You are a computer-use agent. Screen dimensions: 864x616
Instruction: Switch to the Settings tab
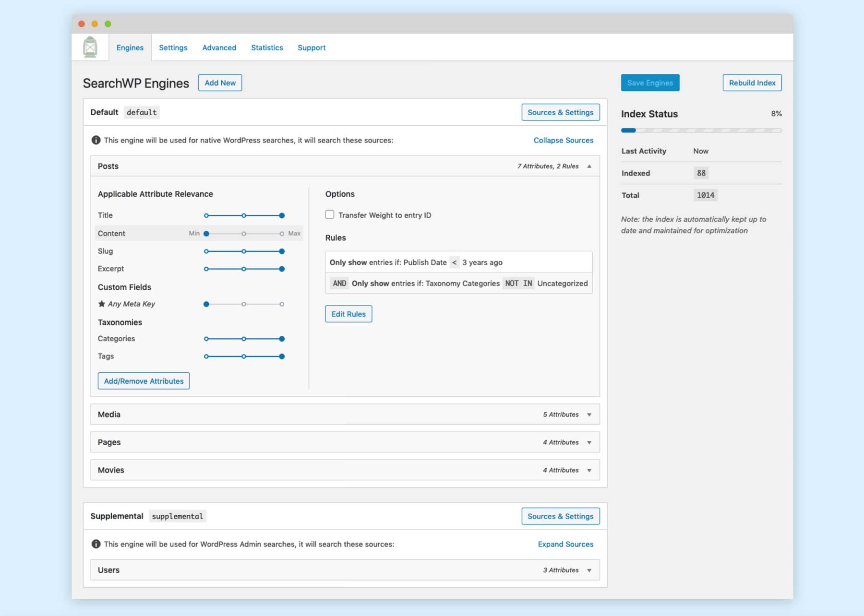point(173,47)
